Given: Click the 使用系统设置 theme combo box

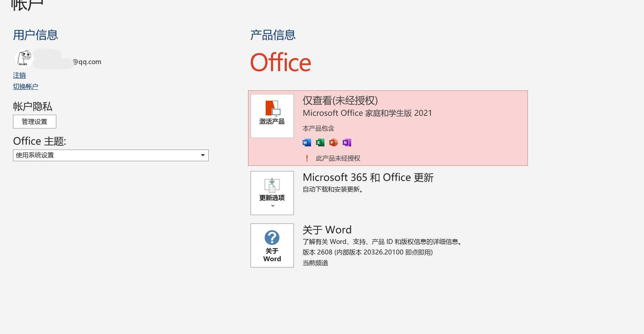Looking at the screenshot, I should tap(111, 155).
